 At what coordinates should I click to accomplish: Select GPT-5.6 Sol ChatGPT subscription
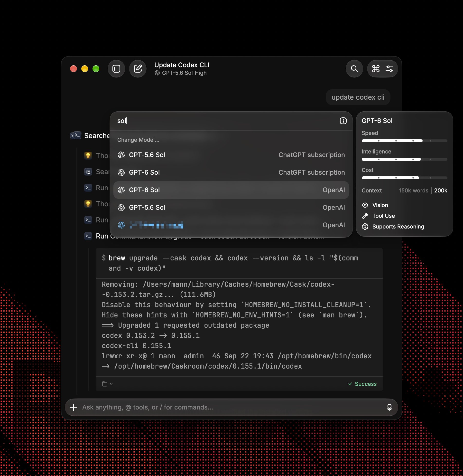(x=231, y=155)
